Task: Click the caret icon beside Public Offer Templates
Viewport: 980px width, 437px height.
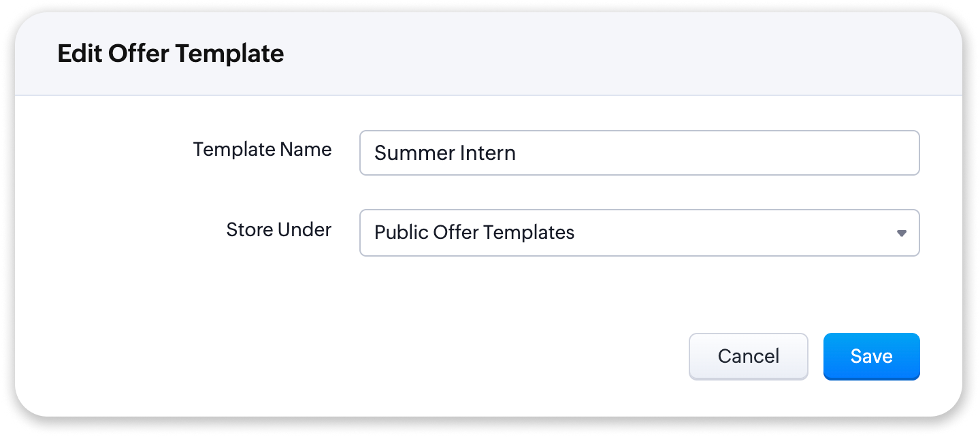Action: (x=901, y=233)
